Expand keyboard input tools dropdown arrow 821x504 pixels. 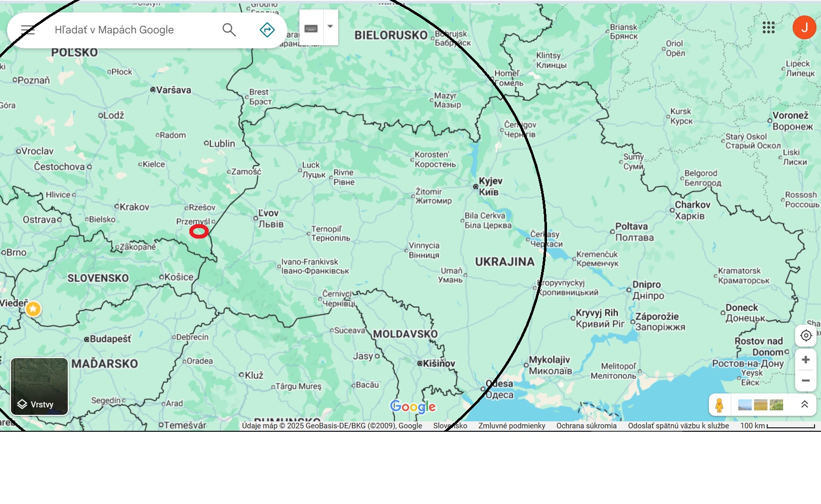(330, 27)
